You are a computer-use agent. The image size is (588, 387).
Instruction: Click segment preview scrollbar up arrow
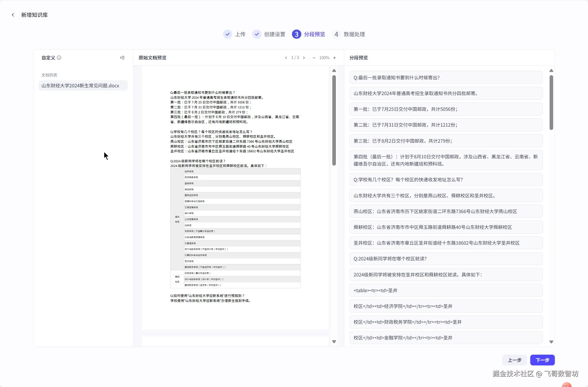[551, 70]
